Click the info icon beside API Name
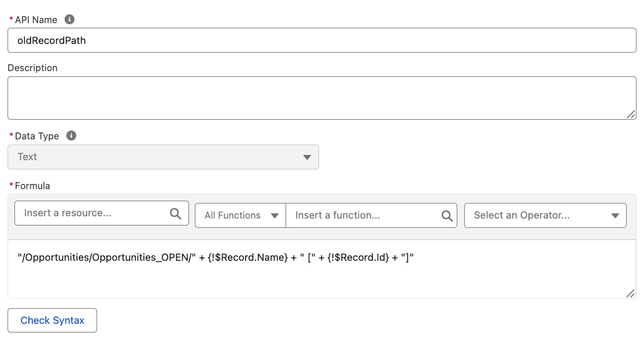Screen dimensions: 644x340 click(x=69, y=20)
